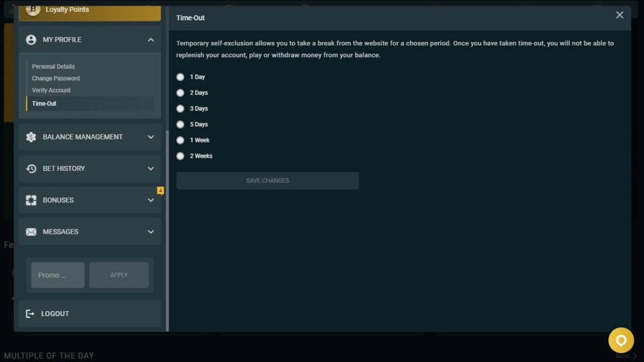Close the Time-Out panel

click(x=619, y=15)
